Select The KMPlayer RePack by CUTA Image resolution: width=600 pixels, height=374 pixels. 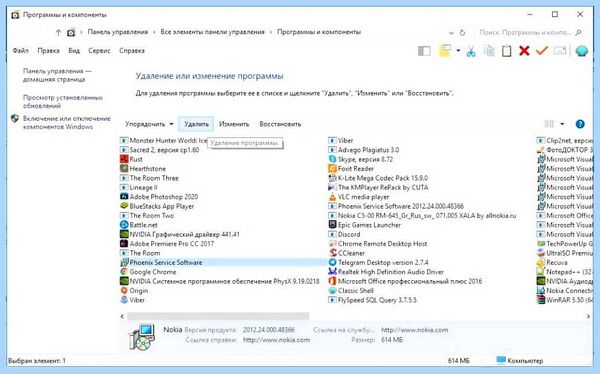(383, 187)
